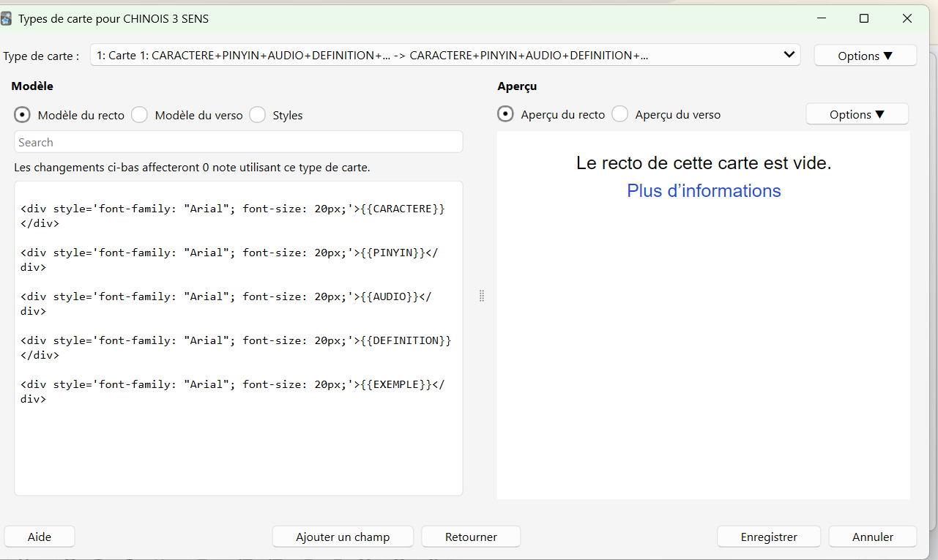Open the top Options menu next to card type

(x=865, y=56)
